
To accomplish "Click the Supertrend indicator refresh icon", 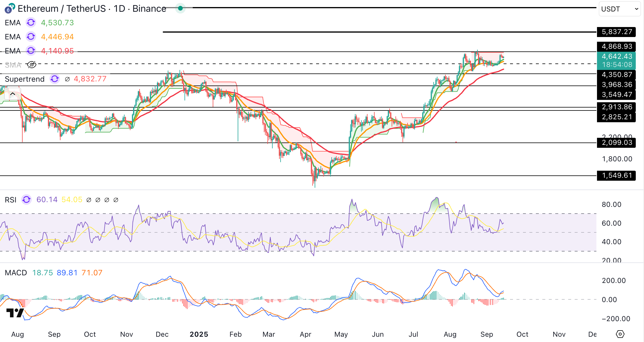I will point(55,79).
